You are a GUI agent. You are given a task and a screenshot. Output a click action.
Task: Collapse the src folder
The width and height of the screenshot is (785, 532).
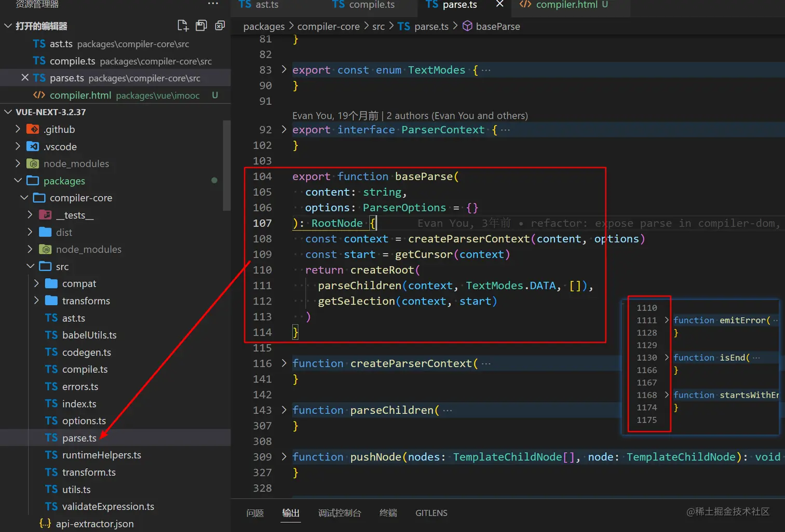point(30,266)
